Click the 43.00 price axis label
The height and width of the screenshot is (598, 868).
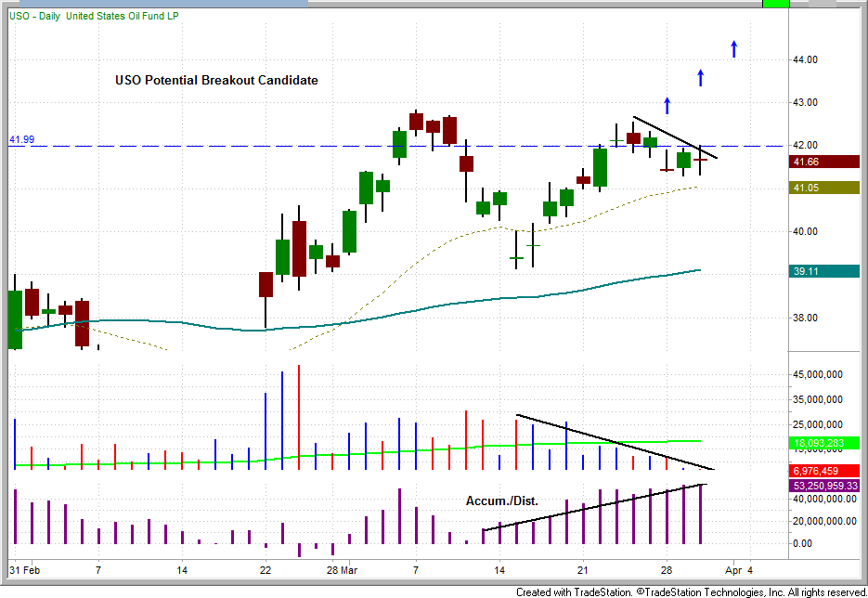[806, 102]
